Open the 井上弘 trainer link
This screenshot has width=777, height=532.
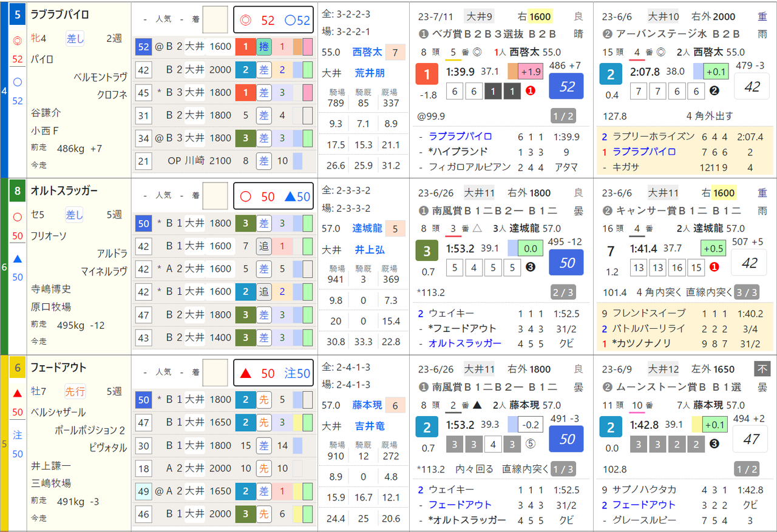[370, 250]
